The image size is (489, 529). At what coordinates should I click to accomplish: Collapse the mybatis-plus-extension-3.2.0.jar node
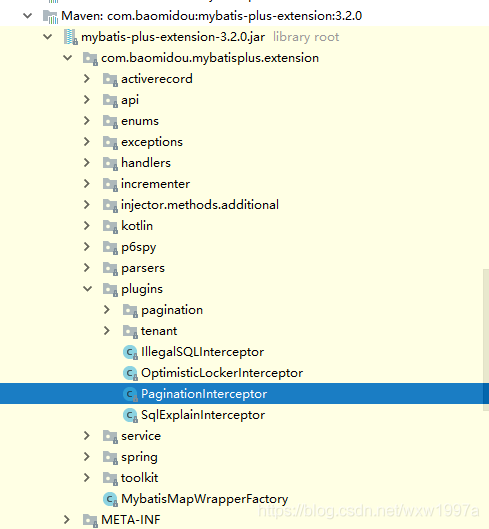pos(48,37)
